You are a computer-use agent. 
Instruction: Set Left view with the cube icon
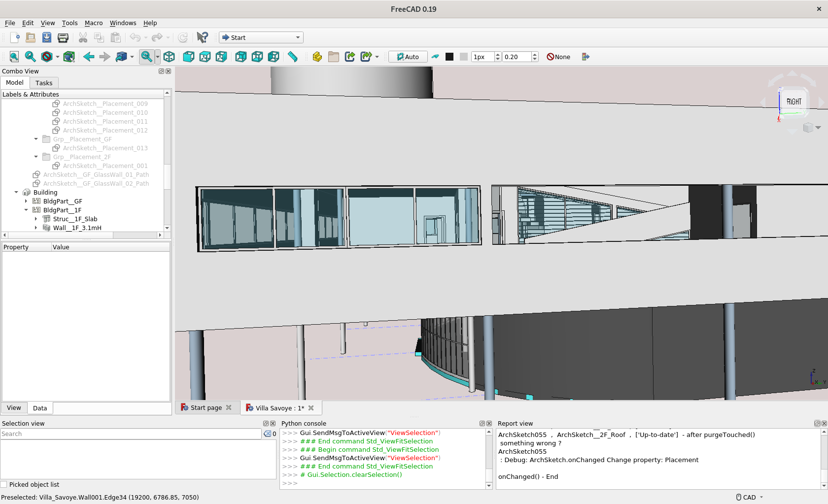[x=274, y=57]
